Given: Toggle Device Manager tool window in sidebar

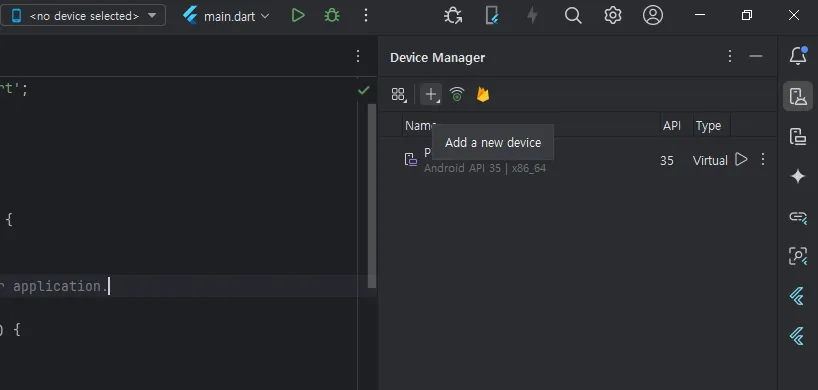Looking at the screenshot, I should pos(798,96).
